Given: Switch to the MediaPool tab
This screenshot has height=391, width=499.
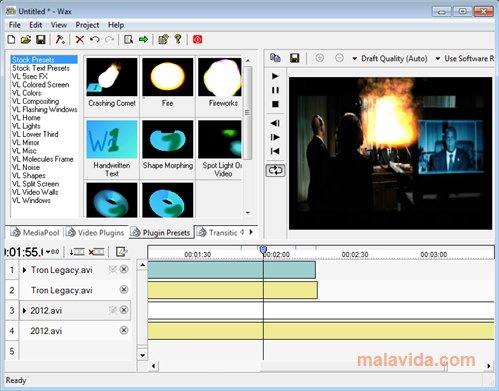Looking at the screenshot, I should tap(35, 232).
